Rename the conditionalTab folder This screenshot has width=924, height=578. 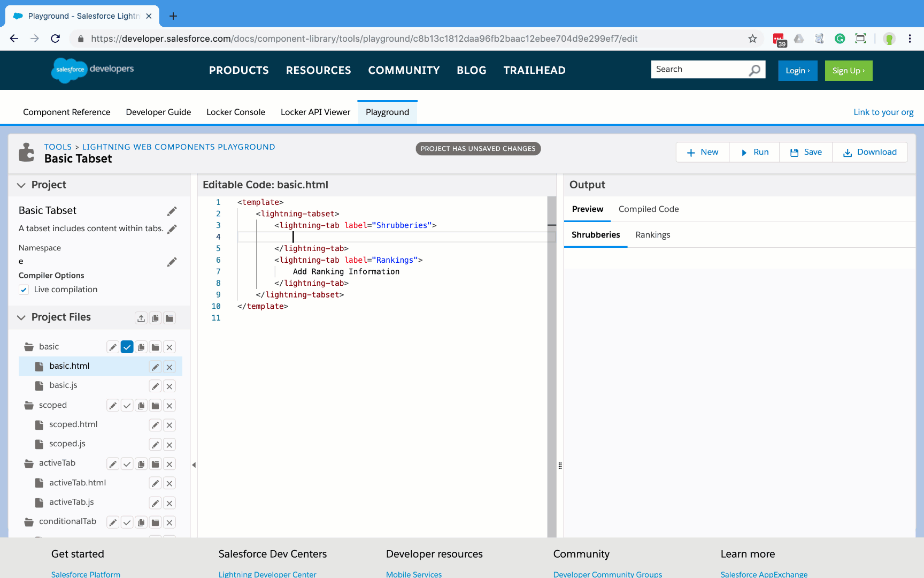pos(113,522)
